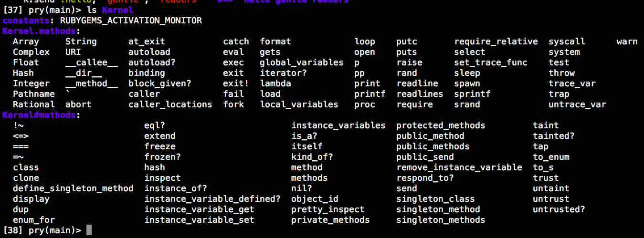The height and width of the screenshot is (238, 644).
Task: Select the word caller_locations
Action: pos(170,104)
